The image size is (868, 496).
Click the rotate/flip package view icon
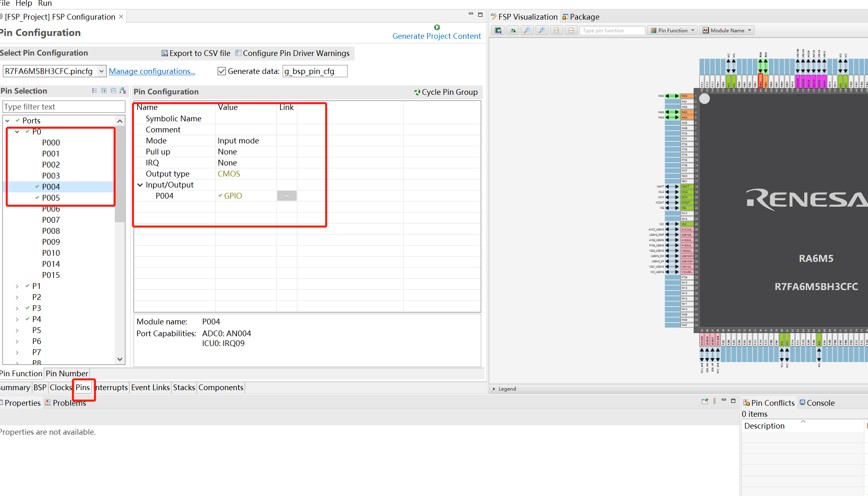pos(513,31)
